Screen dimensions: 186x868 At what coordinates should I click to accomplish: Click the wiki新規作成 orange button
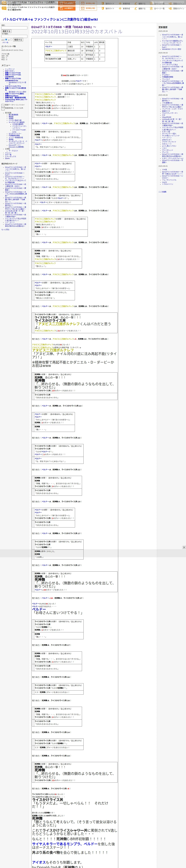[66, 8]
